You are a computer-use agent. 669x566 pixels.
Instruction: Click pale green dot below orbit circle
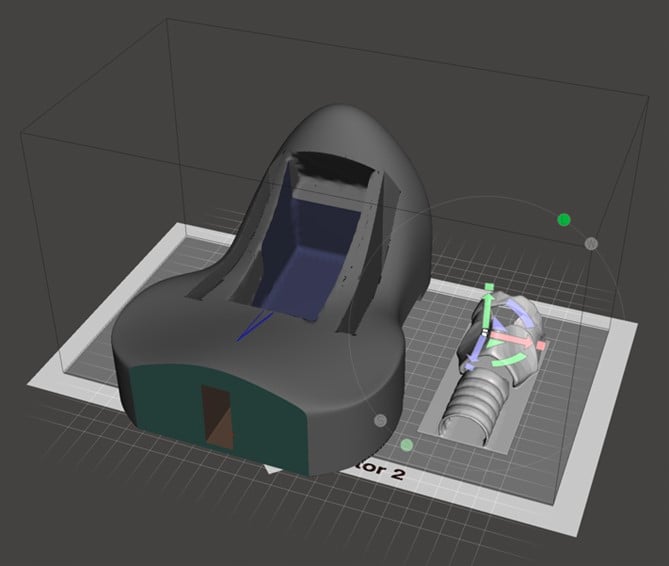407,444
